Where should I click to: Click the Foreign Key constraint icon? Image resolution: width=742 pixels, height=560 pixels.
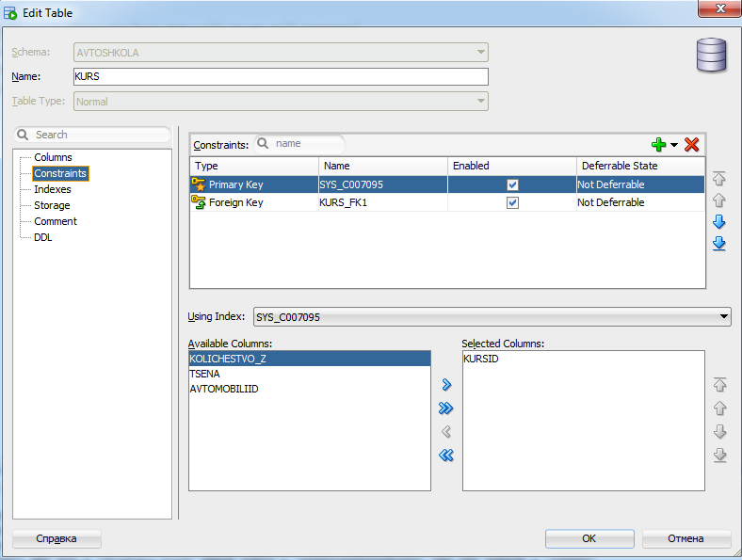tap(199, 202)
